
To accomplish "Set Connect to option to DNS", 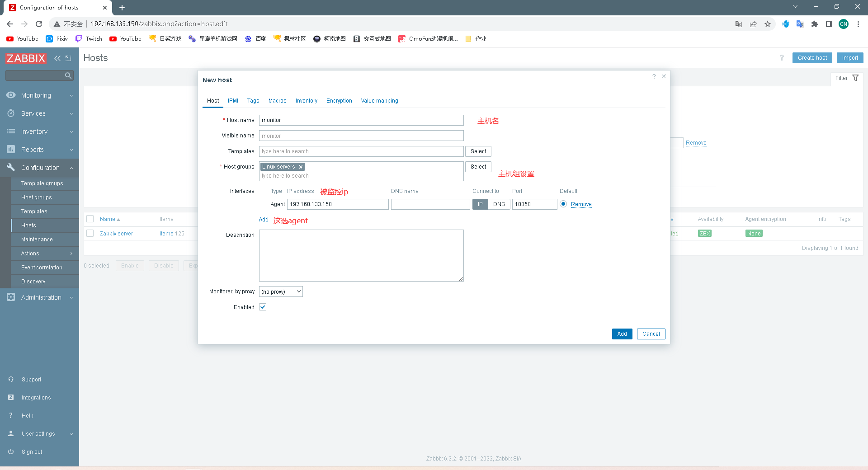I will 499,204.
